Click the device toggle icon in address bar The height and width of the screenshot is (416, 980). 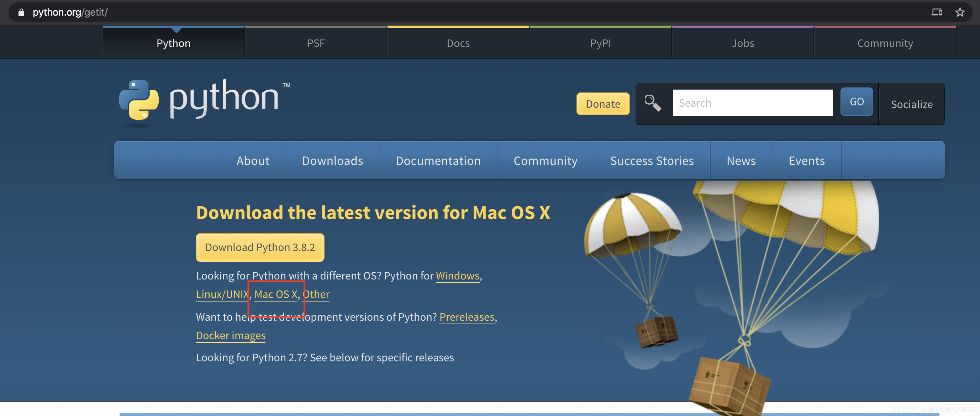(937, 12)
